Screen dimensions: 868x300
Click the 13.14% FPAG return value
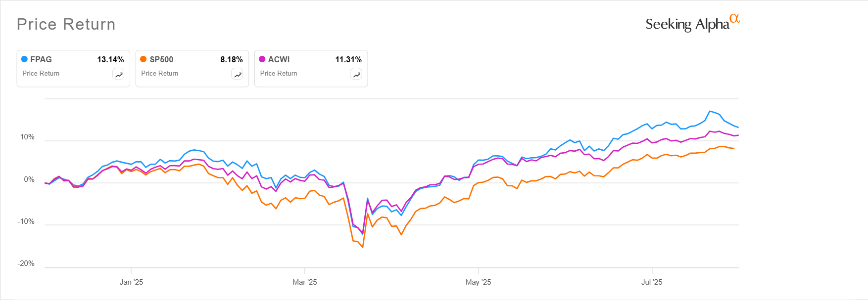click(110, 59)
